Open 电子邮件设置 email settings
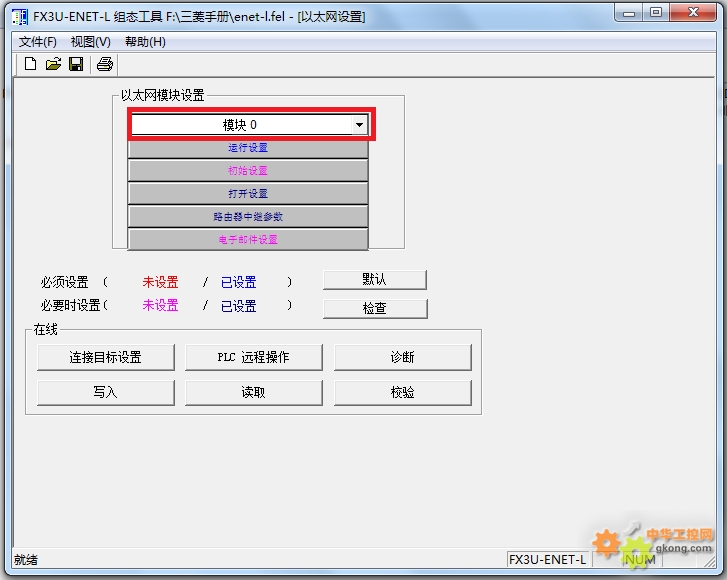 [248, 239]
